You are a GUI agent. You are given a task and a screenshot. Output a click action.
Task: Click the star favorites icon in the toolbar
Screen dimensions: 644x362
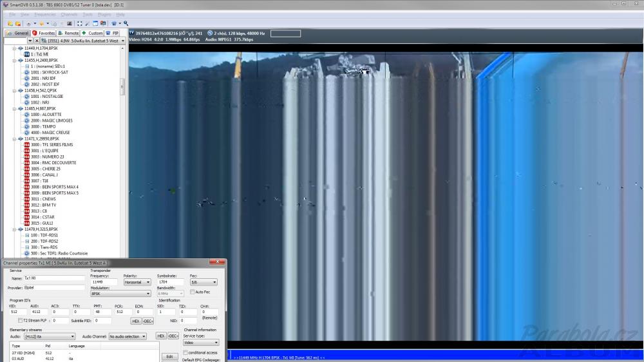[x=41, y=24]
